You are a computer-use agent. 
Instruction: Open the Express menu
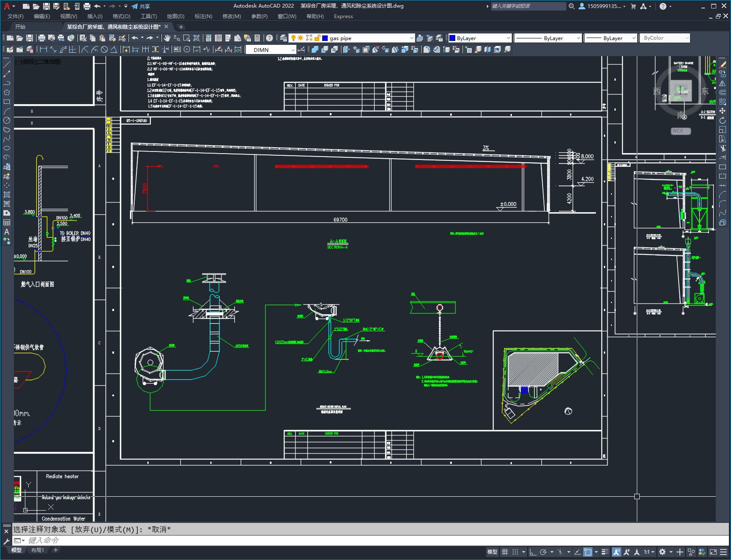(x=343, y=16)
